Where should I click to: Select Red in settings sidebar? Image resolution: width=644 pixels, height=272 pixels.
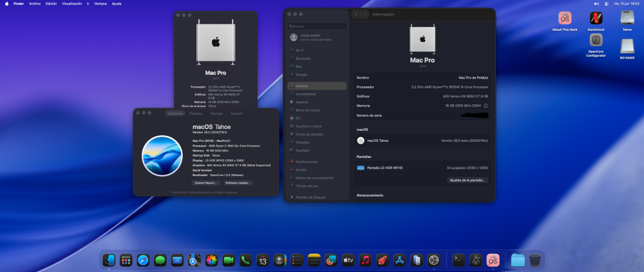pos(317,66)
